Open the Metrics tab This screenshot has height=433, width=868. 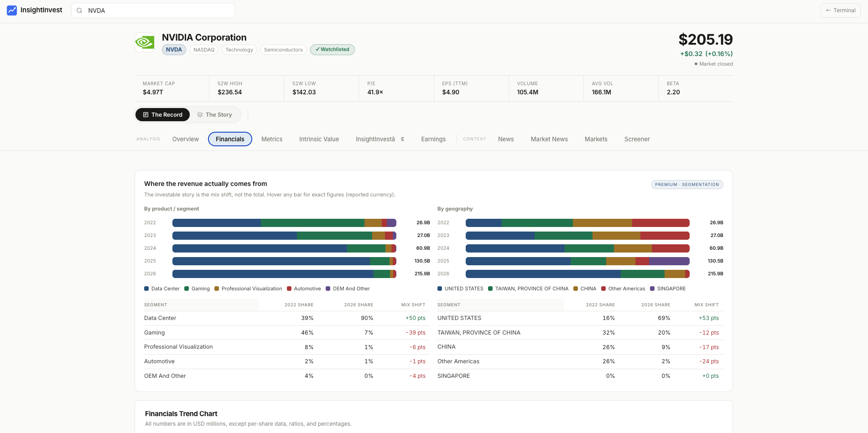[x=272, y=139]
